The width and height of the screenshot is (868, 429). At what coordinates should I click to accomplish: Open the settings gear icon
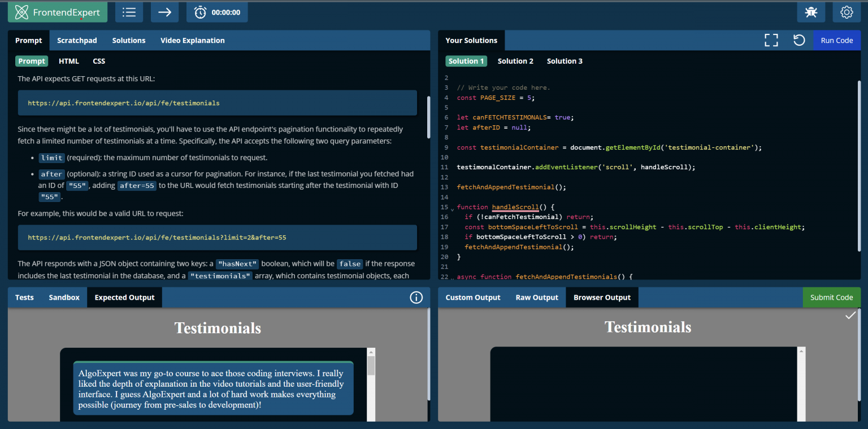(x=846, y=12)
